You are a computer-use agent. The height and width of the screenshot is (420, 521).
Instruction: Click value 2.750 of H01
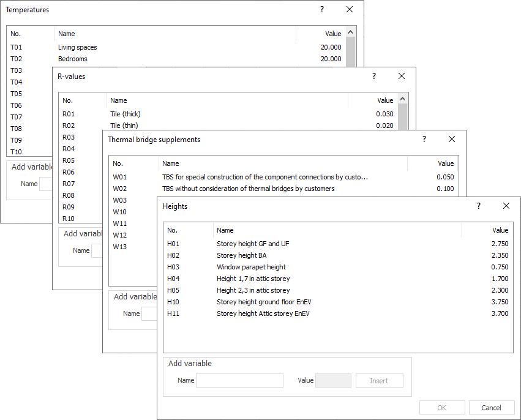click(500, 244)
